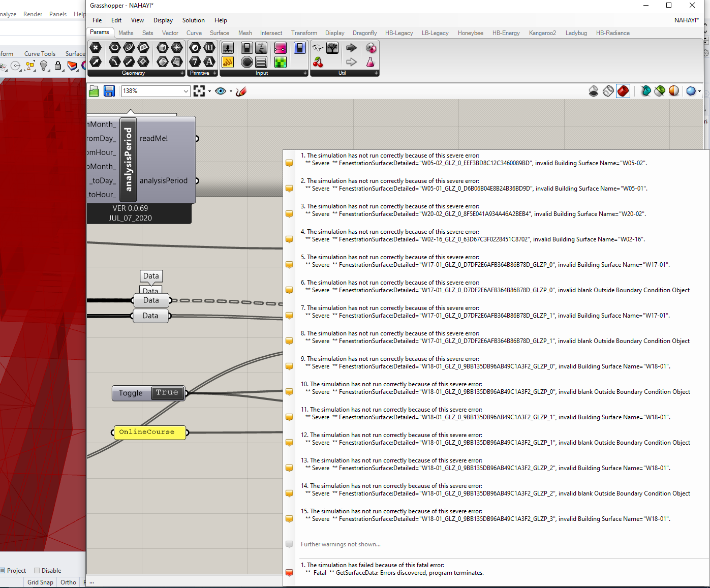
Task: Open Curve Tools tab in Rhino window
Action: coord(40,53)
